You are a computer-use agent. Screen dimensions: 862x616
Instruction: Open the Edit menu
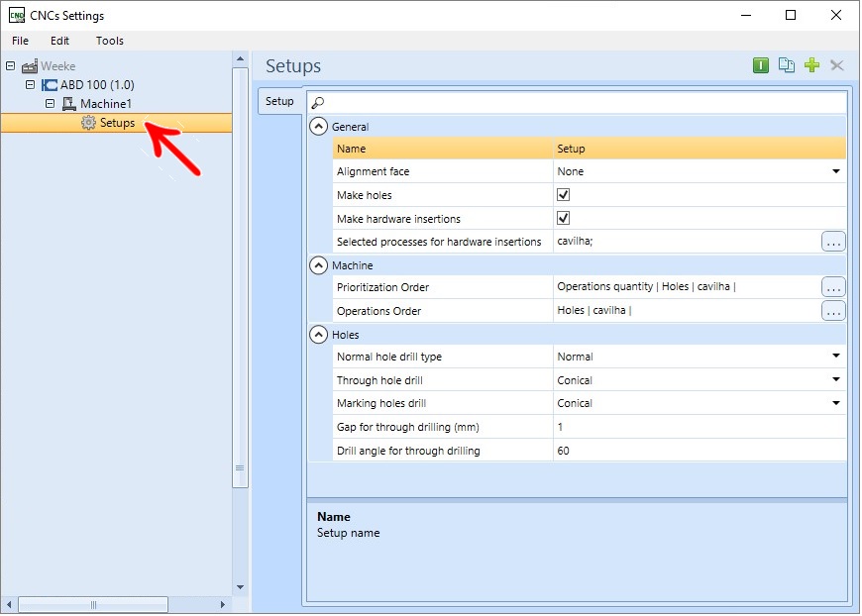[x=59, y=41]
